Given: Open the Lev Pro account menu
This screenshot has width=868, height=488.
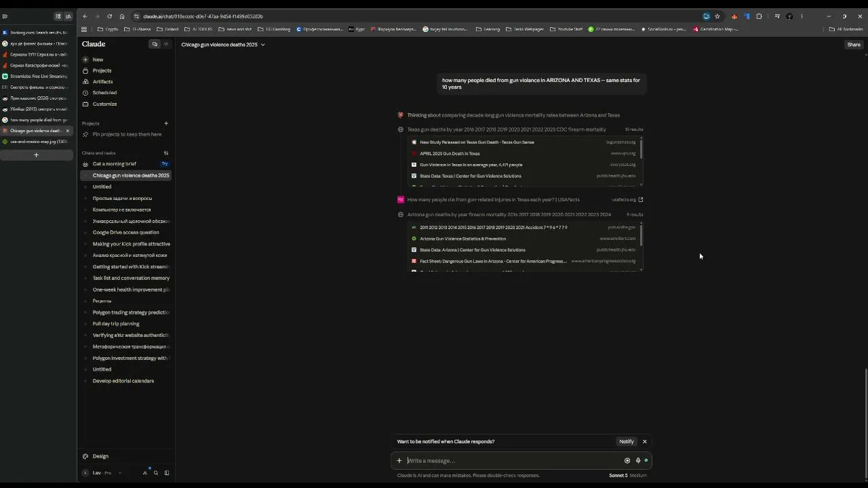Looking at the screenshot, I should point(103,472).
